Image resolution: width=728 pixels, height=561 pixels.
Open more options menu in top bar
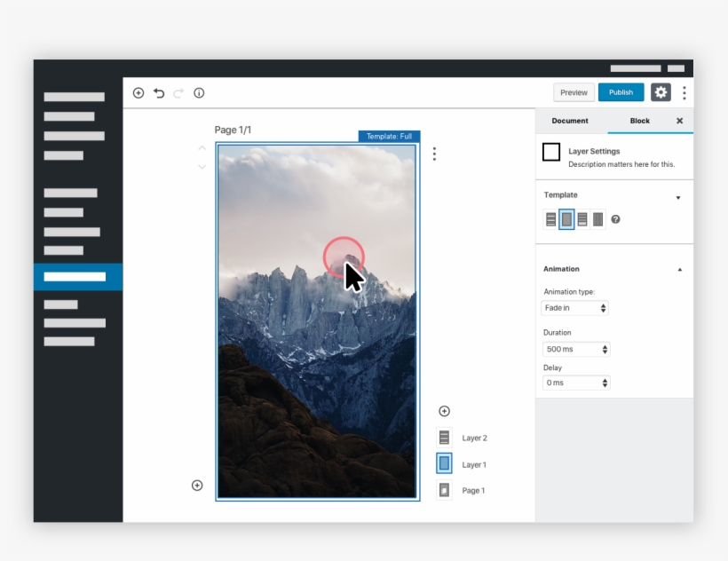click(x=684, y=92)
